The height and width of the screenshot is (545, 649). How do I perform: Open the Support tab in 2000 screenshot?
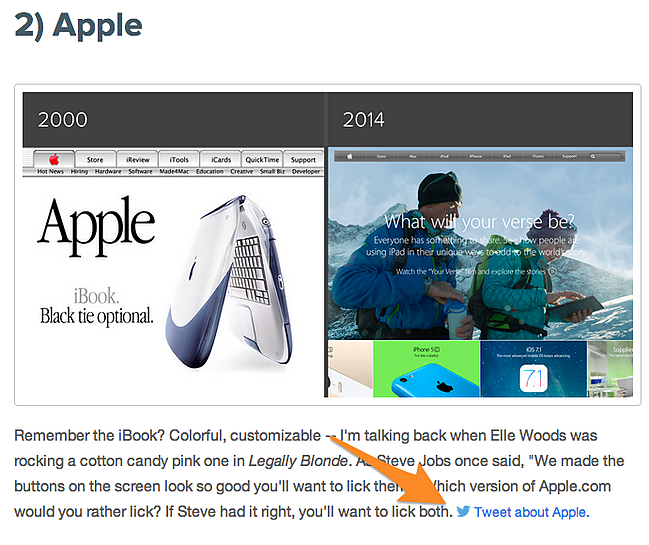[x=303, y=159]
